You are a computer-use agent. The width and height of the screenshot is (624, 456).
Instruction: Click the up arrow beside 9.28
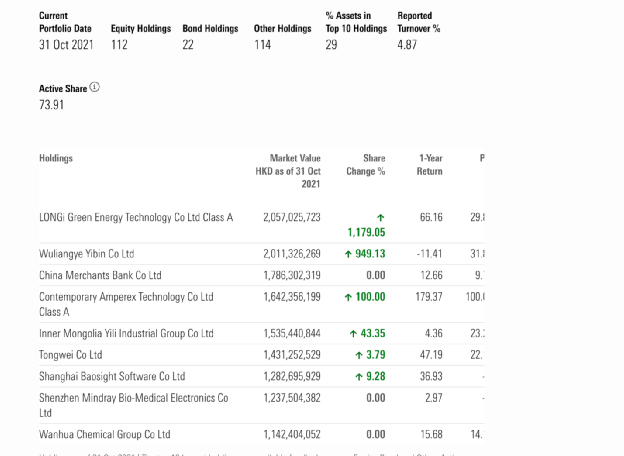click(359, 377)
